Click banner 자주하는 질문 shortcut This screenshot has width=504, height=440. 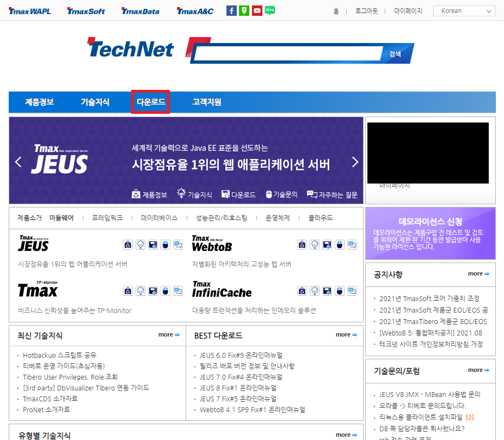tap(332, 194)
